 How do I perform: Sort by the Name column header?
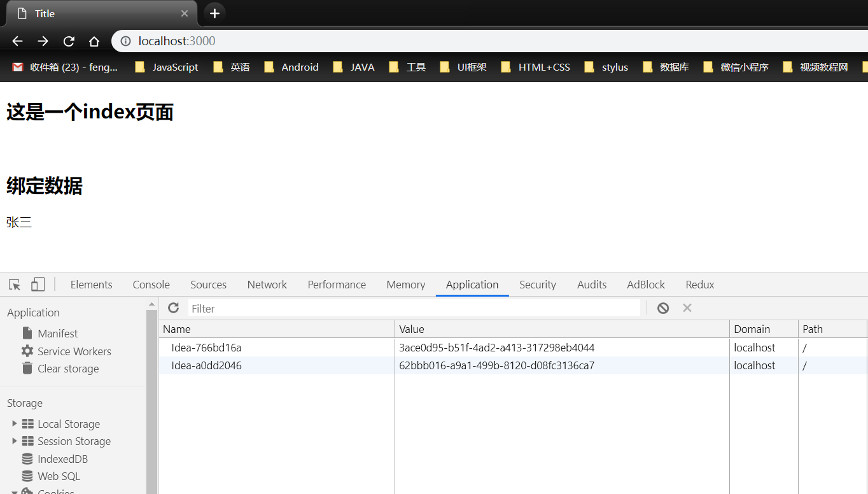click(x=277, y=329)
